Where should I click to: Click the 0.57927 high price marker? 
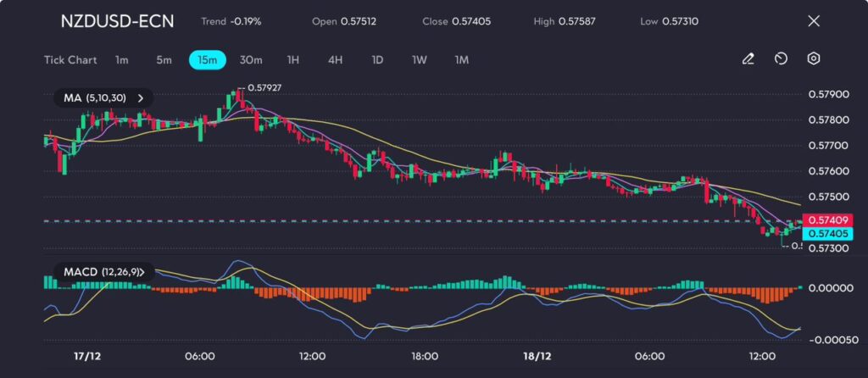coord(264,87)
